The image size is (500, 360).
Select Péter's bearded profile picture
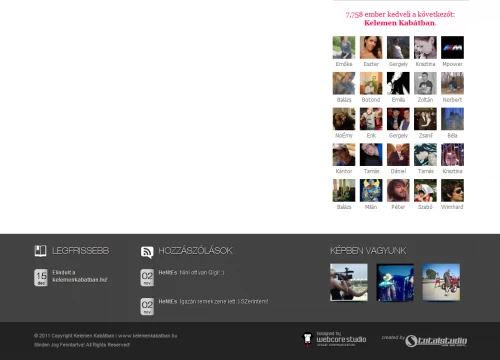point(398,191)
